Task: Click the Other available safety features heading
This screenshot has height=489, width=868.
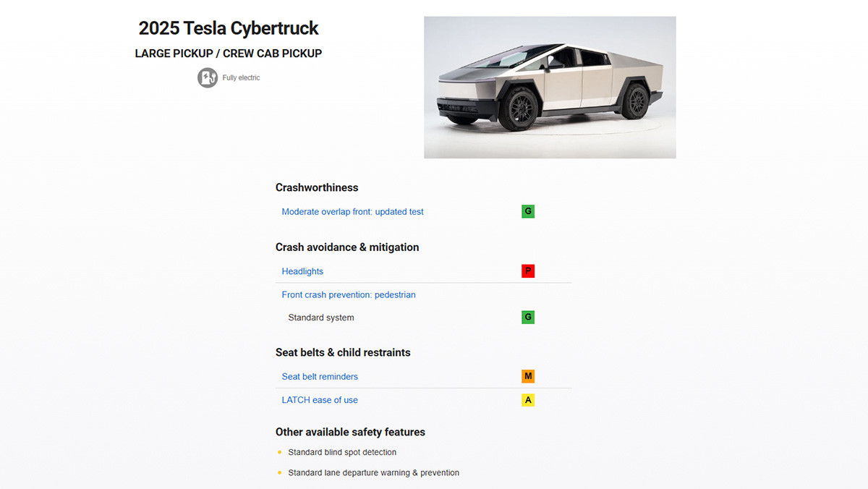Action: click(350, 432)
